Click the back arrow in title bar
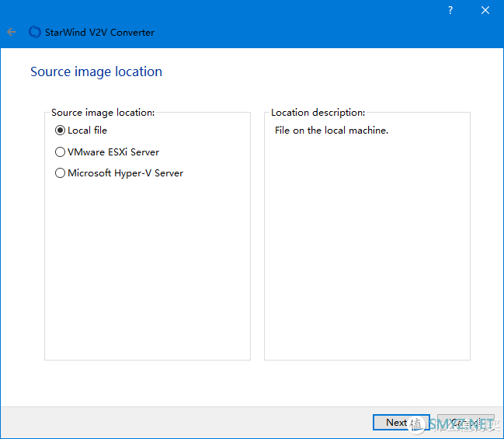504x439 pixels. coord(12,33)
